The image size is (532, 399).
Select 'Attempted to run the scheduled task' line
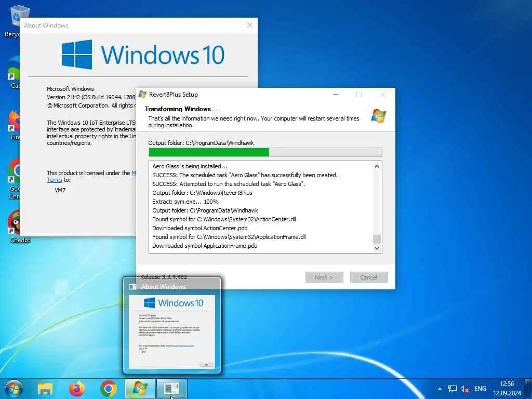click(x=229, y=184)
